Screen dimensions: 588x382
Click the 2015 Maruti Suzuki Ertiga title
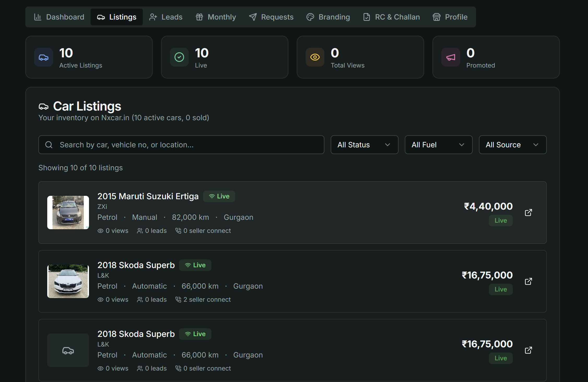(148, 196)
